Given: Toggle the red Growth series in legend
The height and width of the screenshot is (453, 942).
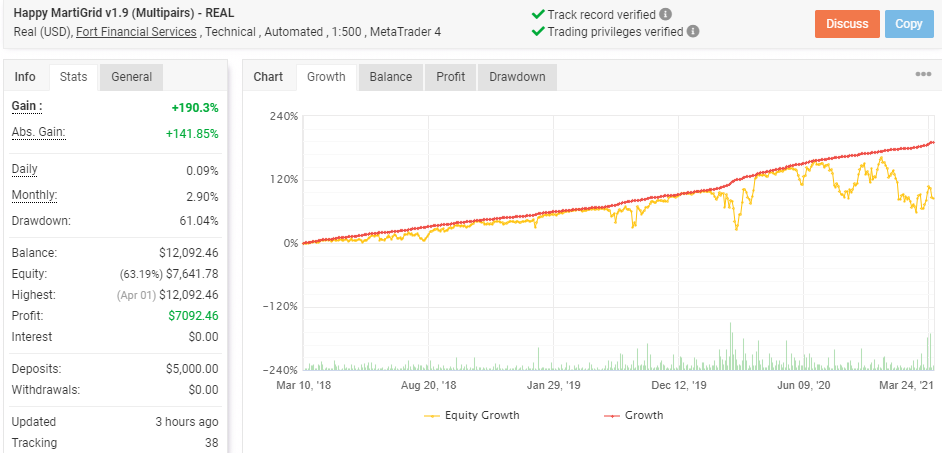Looking at the screenshot, I should (633, 415).
